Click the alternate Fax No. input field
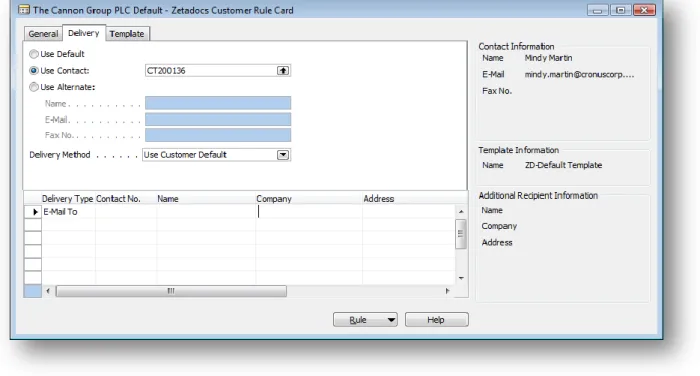 pyautogui.click(x=218, y=135)
